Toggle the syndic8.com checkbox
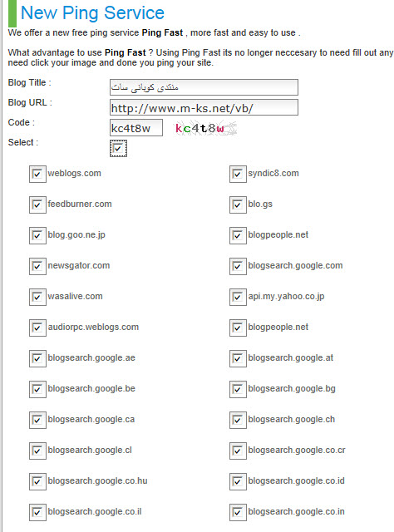This screenshot has height=532, width=394. [x=238, y=174]
